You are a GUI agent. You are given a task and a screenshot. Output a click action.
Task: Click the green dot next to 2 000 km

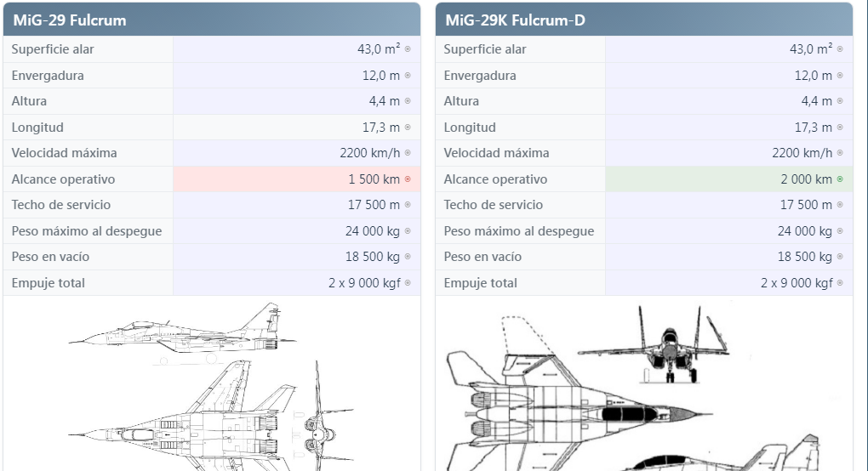tap(840, 179)
